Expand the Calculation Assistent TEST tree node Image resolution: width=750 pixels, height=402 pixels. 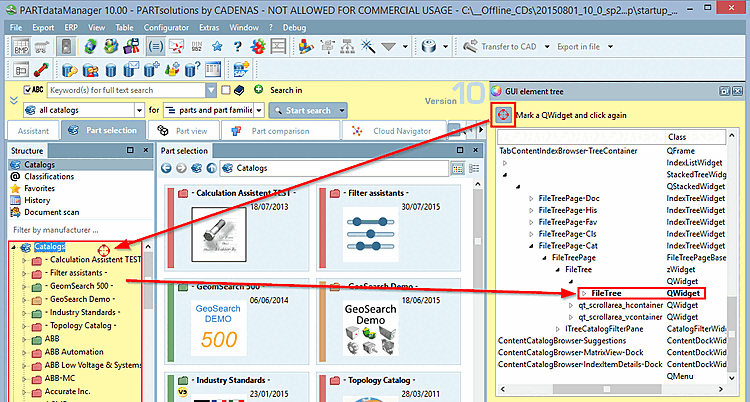tap(24, 260)
